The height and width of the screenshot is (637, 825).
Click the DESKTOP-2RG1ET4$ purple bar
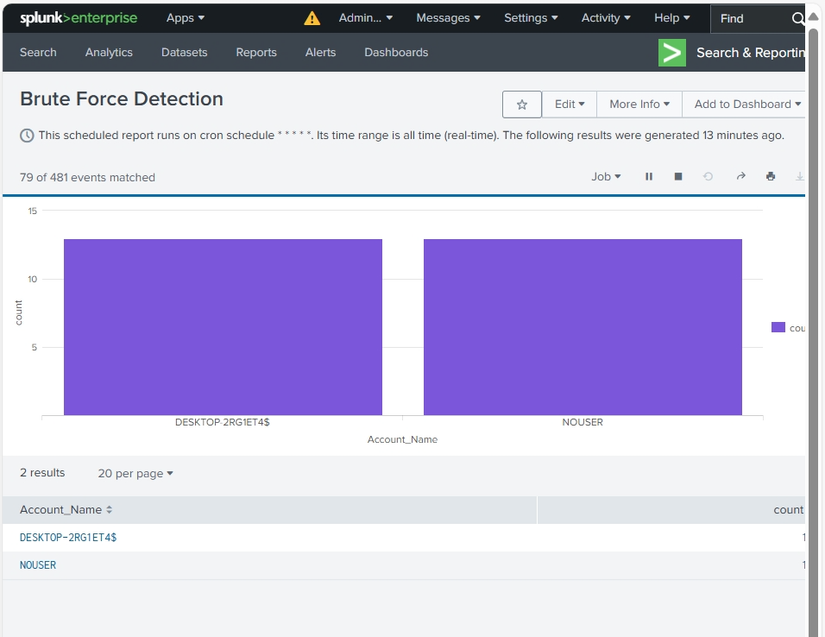point(223,327)
